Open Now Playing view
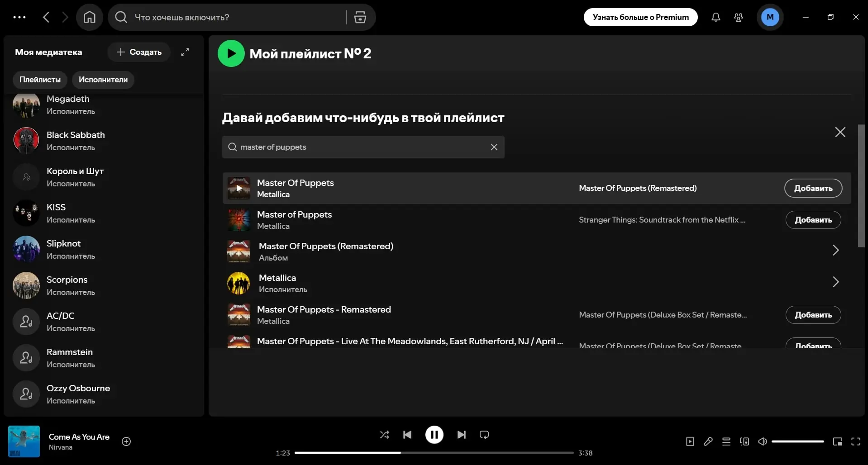 point(690,441)
